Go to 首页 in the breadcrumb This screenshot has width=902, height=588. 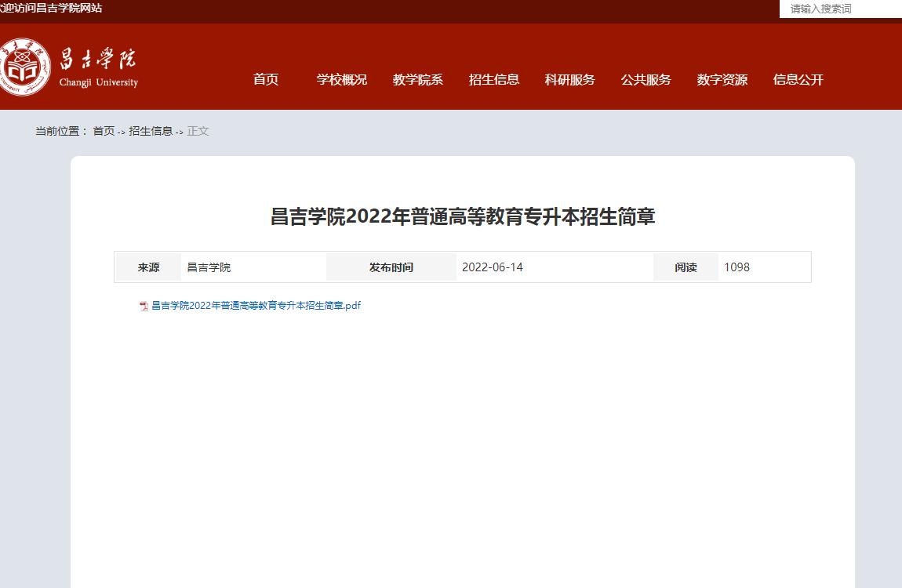tap(104, 131)
